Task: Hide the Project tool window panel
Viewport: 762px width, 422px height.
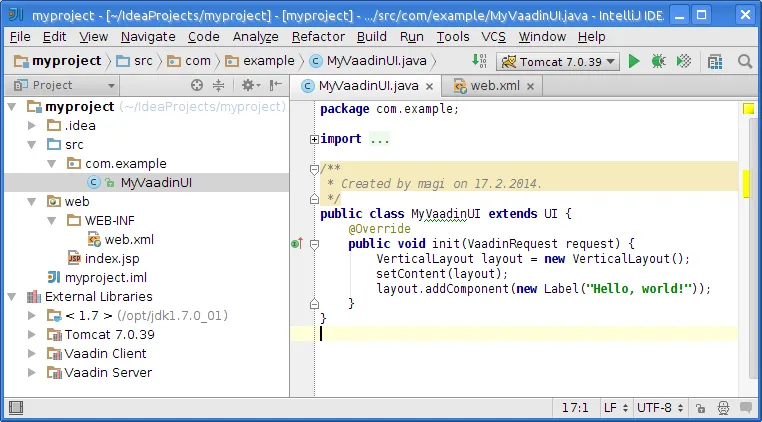Action: click(x=276, y=86)
